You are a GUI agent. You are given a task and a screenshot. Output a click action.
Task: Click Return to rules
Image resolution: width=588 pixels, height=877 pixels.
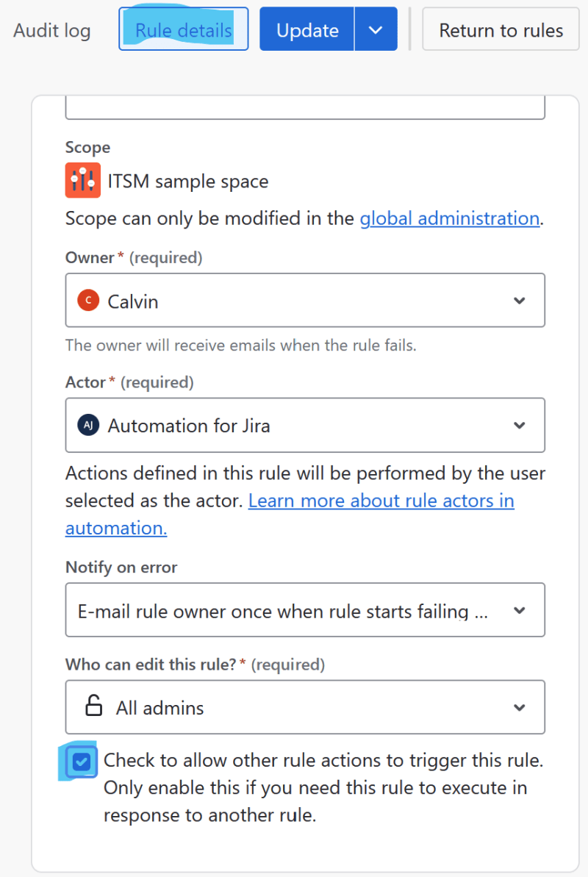[x=501, y=30]
